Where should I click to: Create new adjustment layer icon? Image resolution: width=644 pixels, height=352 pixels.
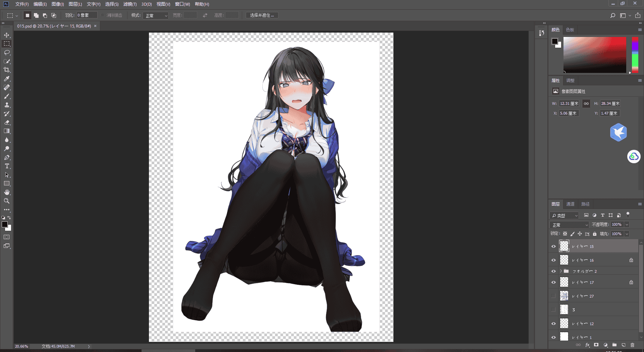pyautogui.click(x=605, y=345)
